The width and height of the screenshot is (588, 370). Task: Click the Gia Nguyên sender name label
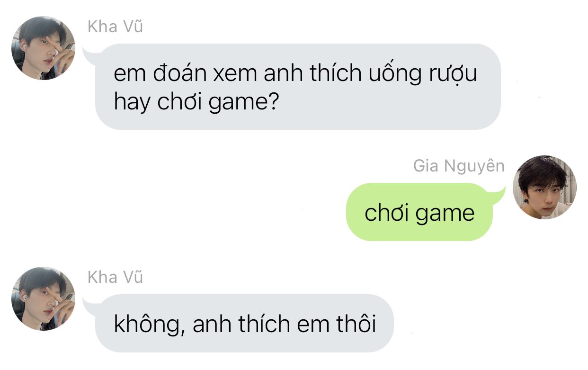coord(459,166)
